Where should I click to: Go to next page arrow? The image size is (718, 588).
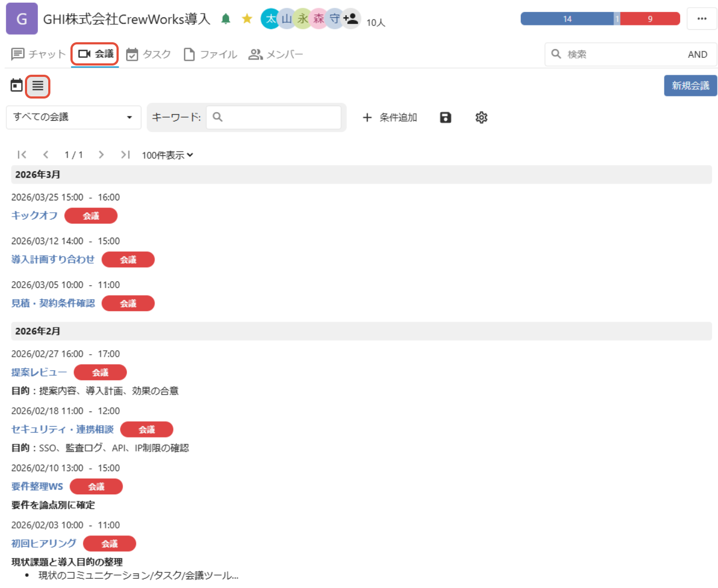click(101, 155)
